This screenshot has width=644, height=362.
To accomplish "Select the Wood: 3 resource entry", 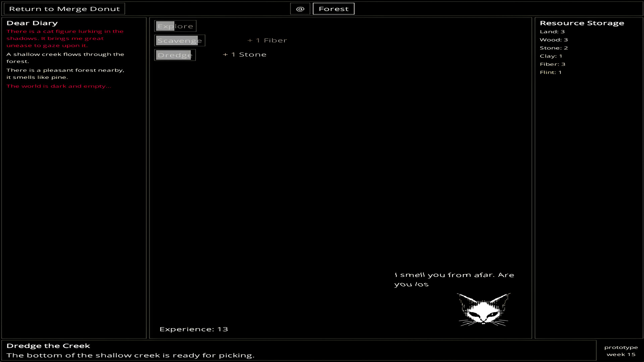I will point(553,40).
